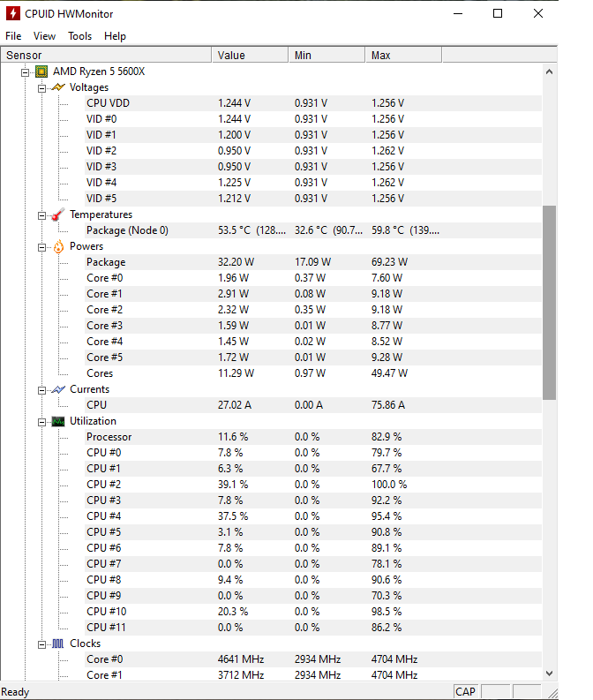Select the Core #3 power row
Screen dimensions: 593x700
pyautogui.click(x=313, y=326)
